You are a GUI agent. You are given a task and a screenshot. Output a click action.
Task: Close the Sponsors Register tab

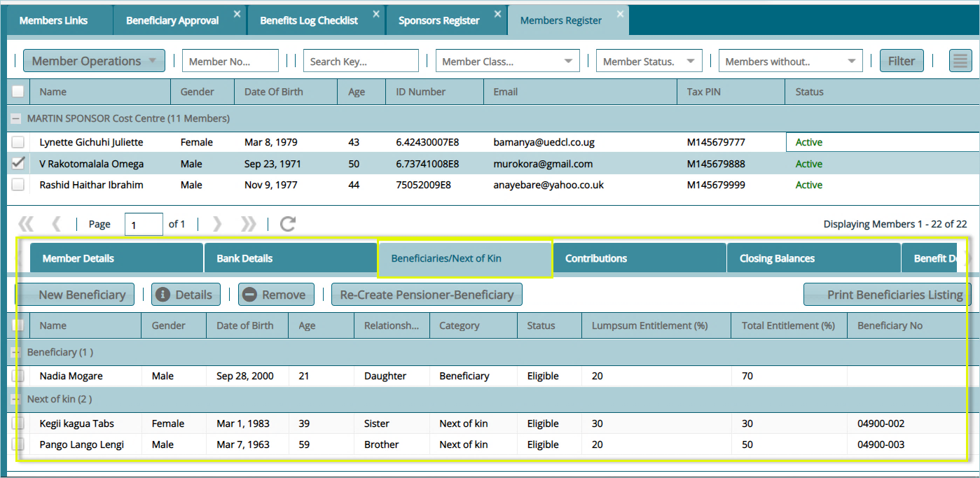point(498,13)
